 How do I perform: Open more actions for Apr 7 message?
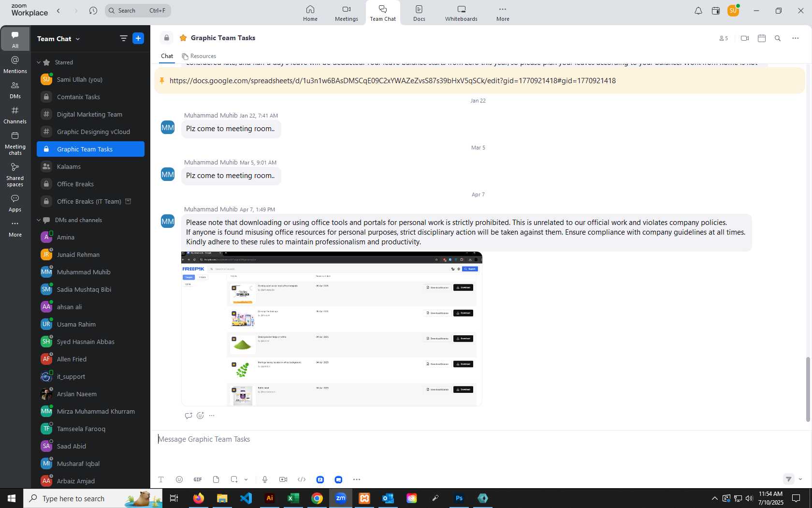(212, 415)
